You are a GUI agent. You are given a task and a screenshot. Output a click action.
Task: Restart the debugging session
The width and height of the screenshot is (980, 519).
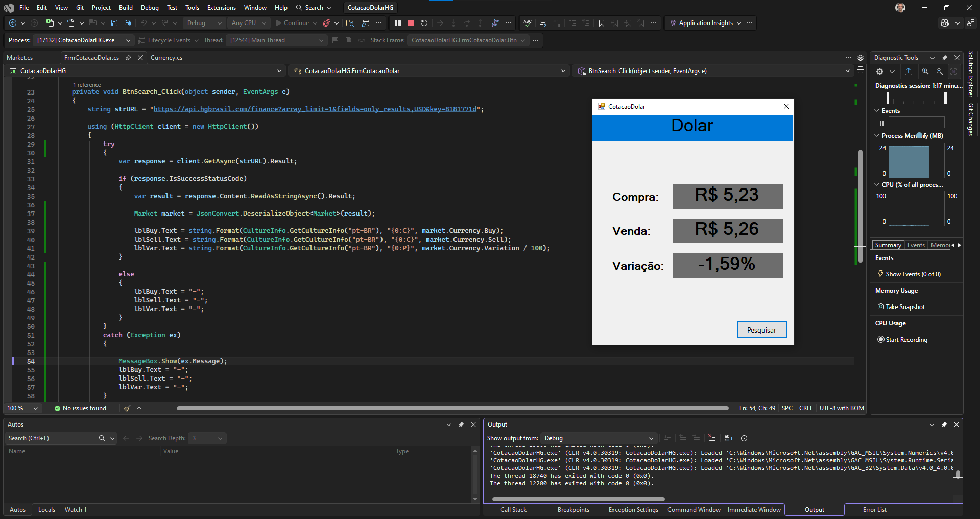[424, 23]
